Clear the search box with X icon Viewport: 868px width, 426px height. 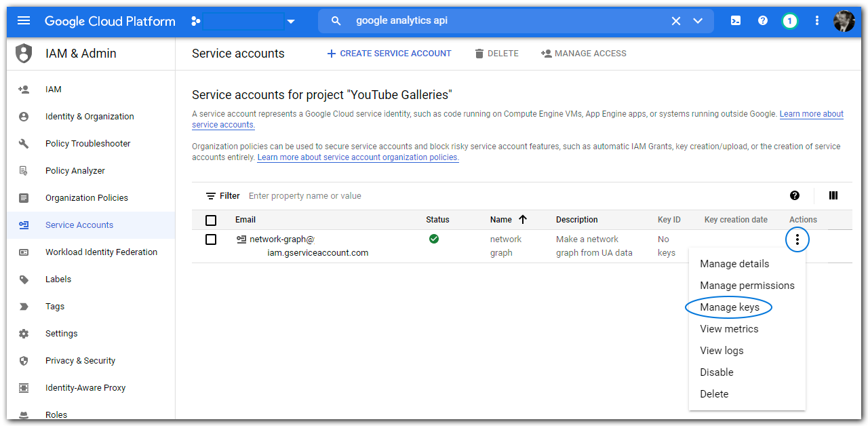pyautogui.click(x=676, y=21)
